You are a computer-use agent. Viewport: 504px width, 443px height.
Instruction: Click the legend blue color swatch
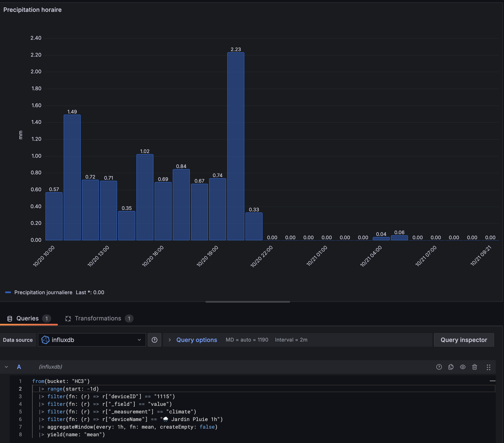pos(8,292)
